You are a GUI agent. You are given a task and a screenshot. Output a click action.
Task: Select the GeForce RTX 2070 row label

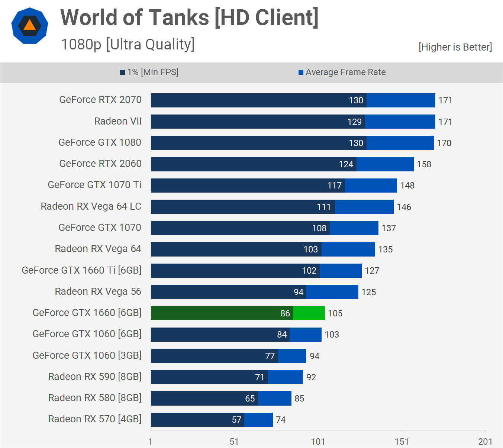[100, 100]
